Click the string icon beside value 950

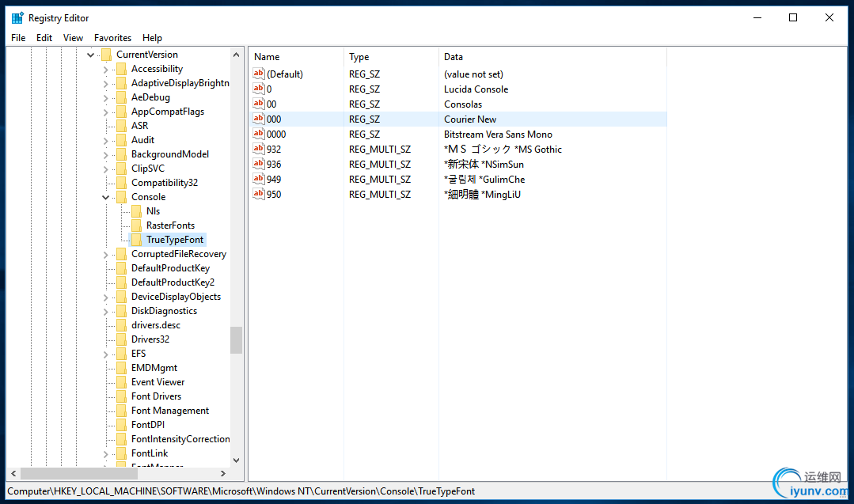point(259,194)
